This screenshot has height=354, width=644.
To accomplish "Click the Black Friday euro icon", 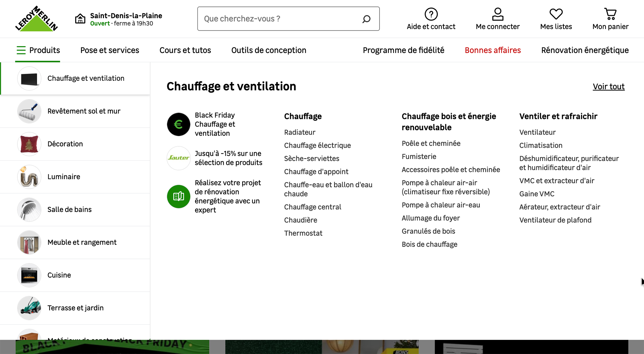I will (x=178, y=124).
